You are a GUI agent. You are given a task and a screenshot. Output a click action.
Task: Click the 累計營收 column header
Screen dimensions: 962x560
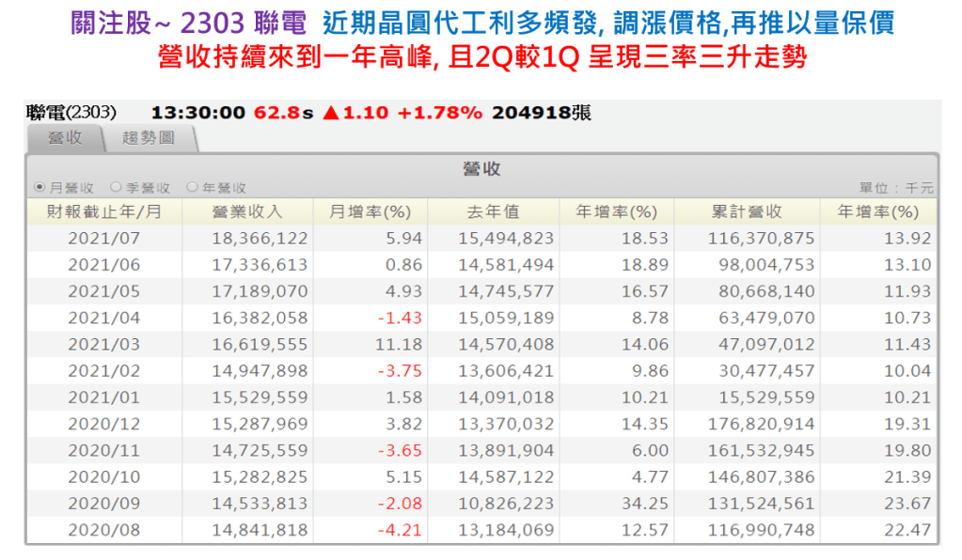(746, 212)
